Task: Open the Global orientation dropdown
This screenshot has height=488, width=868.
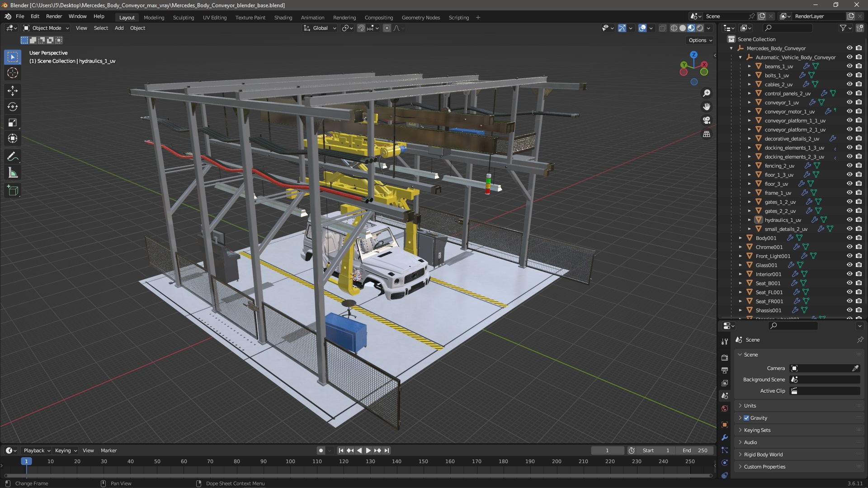Action: click(320, 28)
